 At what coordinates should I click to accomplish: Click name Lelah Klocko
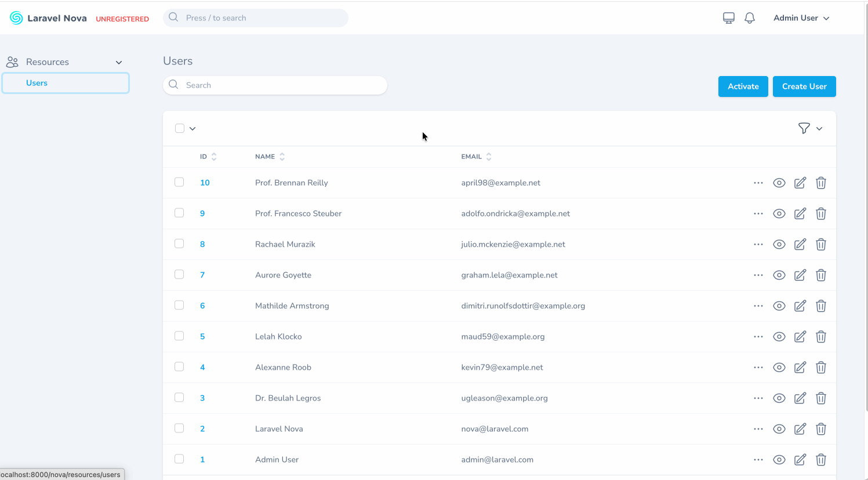[278, 337]
